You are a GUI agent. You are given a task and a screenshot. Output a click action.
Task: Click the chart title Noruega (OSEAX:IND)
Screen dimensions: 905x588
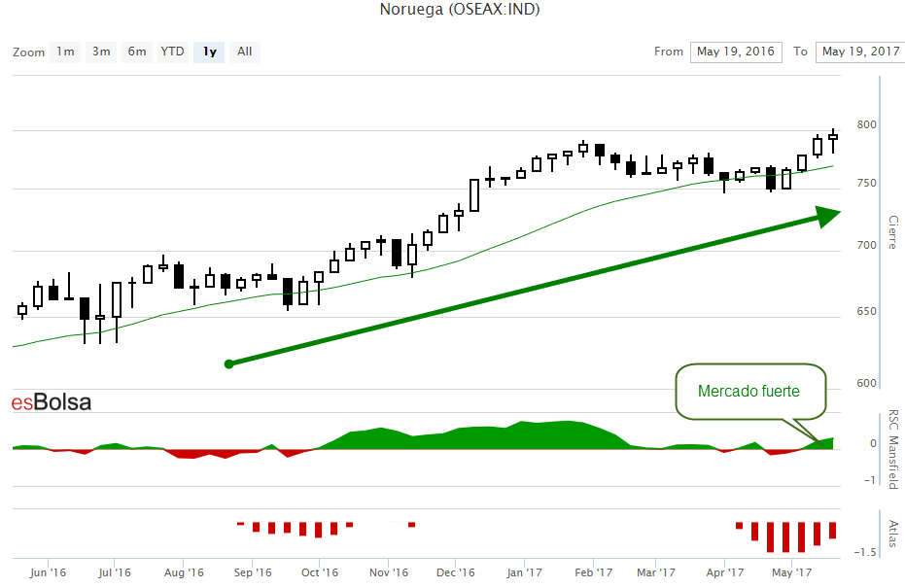460,9
